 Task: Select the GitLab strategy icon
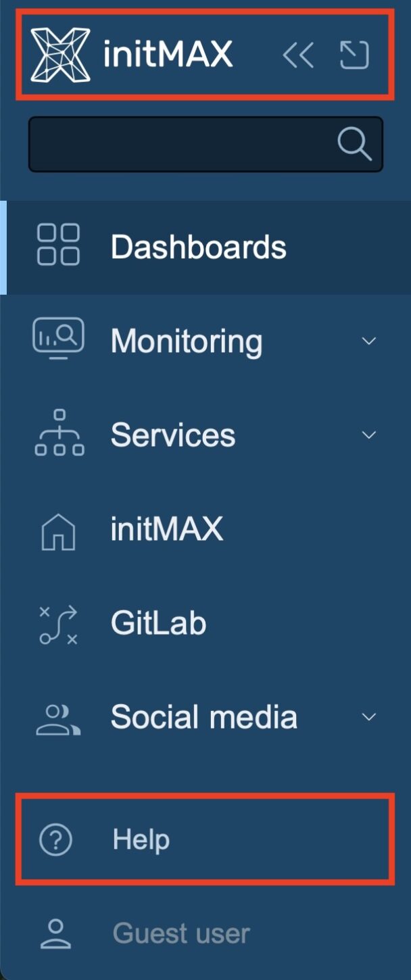point(57,623)
